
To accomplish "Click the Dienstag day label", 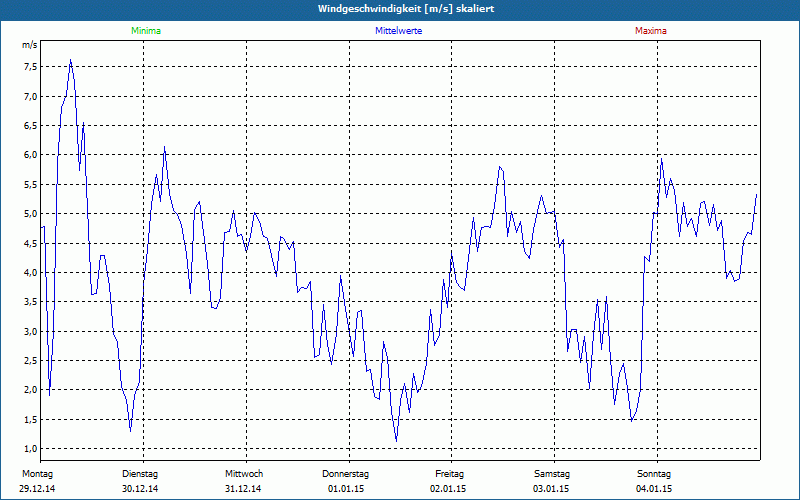I will click(140, 474).
